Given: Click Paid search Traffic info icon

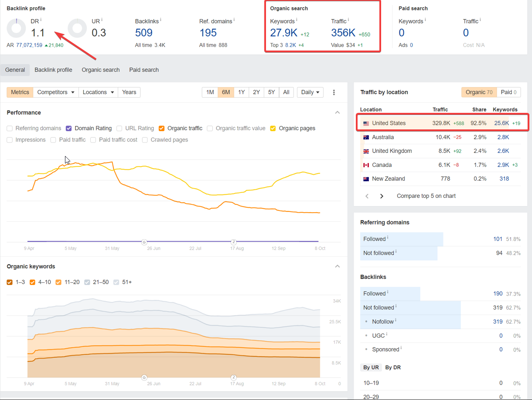Looking at the screenshot, I should [x=480, y=20].
